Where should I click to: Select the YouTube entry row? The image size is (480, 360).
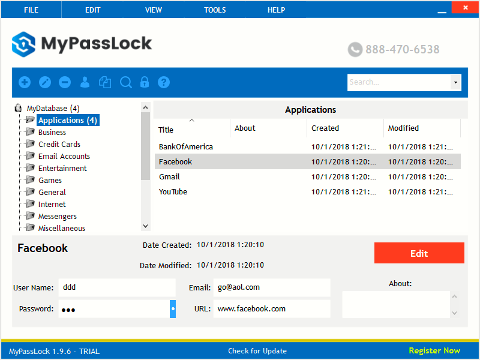tap(308, 192)
